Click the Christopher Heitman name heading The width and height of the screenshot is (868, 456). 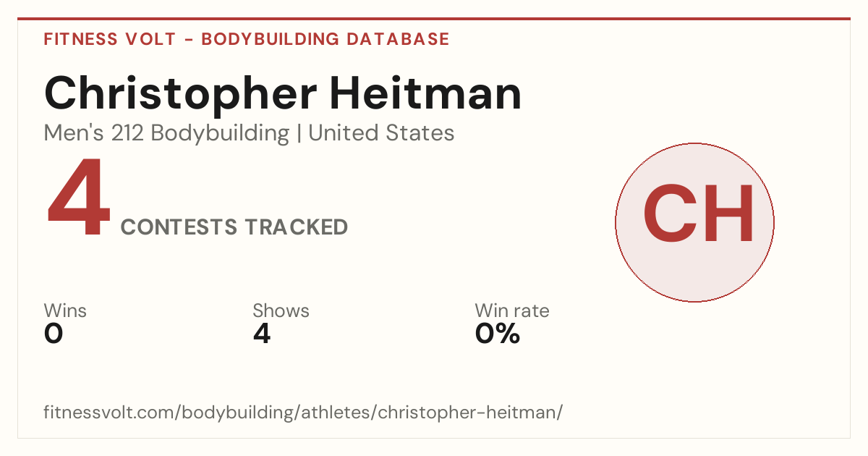[283, 94]
